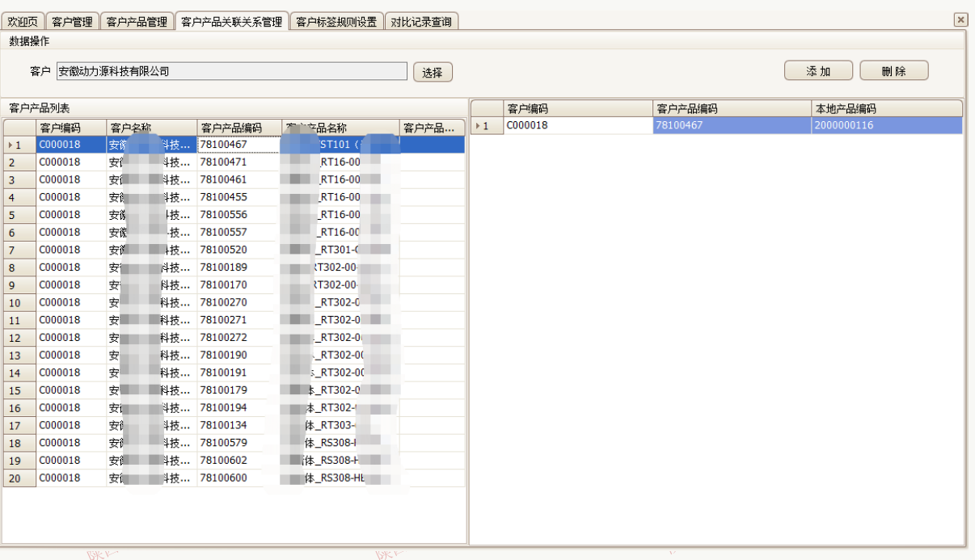Click row 10 header in left table

pos(19,303)
